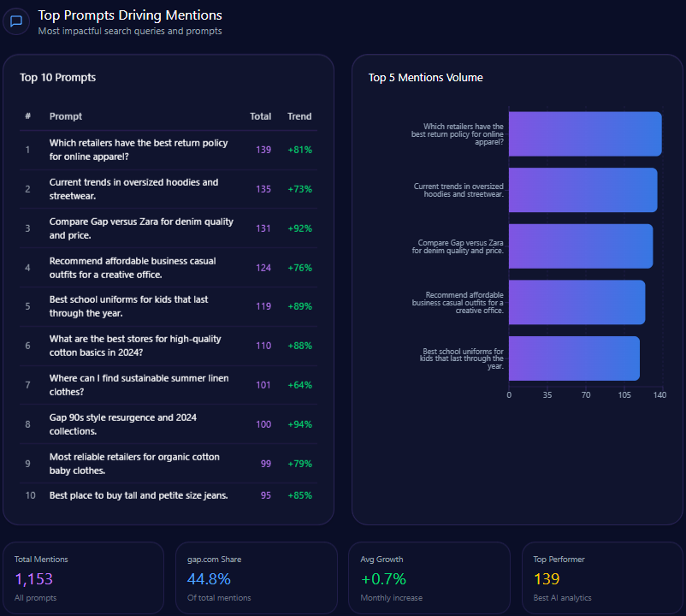Click the shortest chart bar for school uniforms

click(x=574, y=358)
